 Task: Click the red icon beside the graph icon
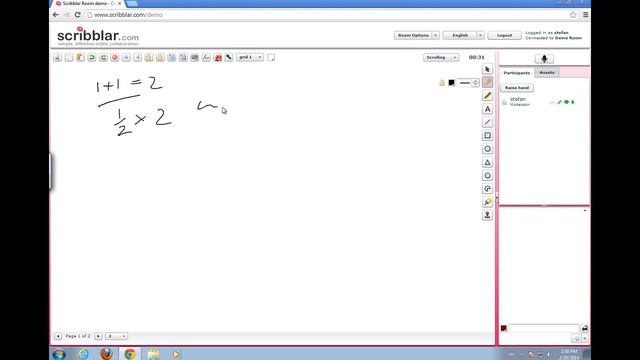tap(218, 58)
